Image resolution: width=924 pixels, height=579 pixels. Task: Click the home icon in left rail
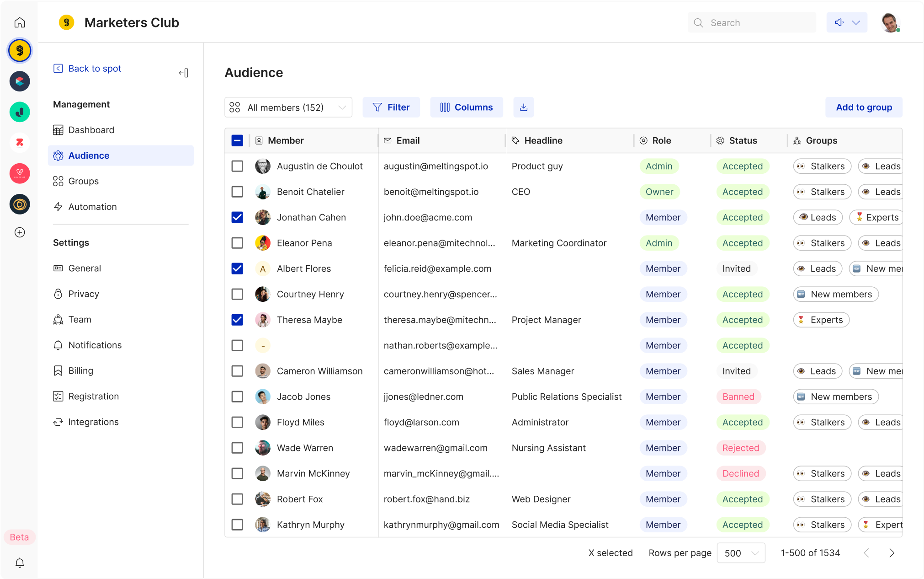click(x=20, y=22)
